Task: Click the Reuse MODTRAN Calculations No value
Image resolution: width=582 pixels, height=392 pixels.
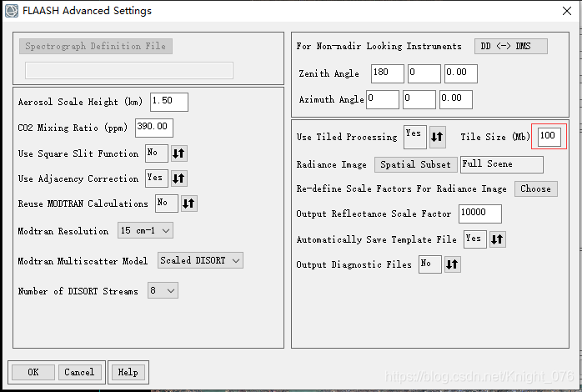Action: coord(167,204)
